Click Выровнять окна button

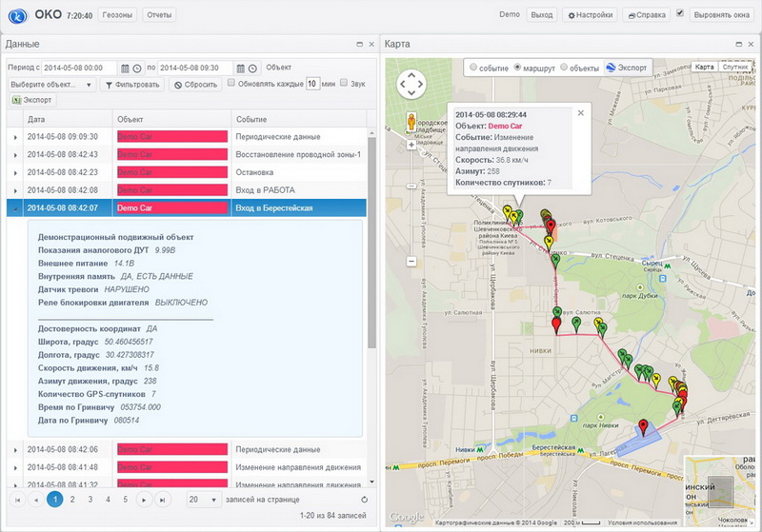(x=721, y=15)
